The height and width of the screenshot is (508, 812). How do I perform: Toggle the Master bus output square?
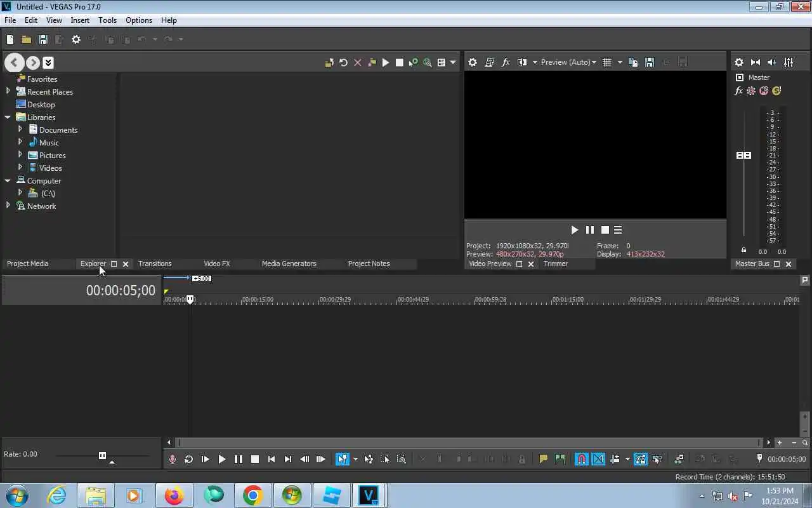coord(739,77)
